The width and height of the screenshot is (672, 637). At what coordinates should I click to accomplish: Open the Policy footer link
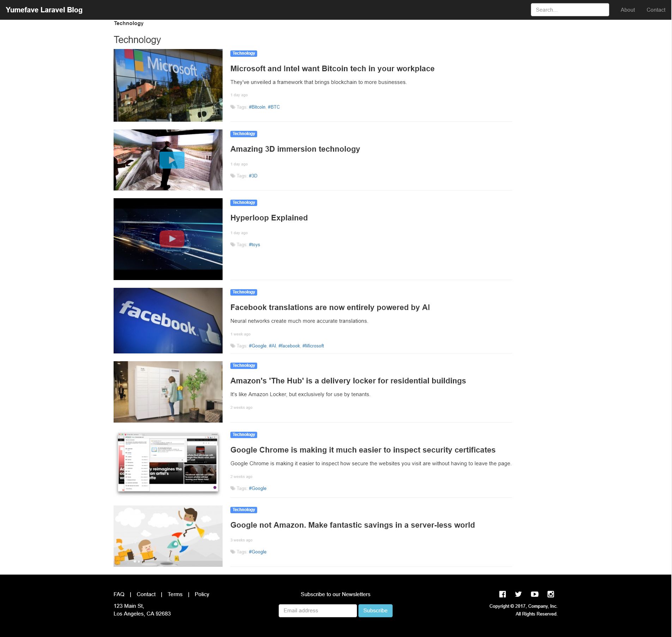(202, 594)
